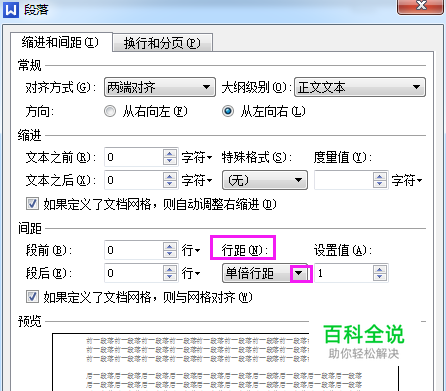Viewport: 446px width, 391px height.
Task: Increase 文本之后 value with up arrow
Action: pos(170,177)
